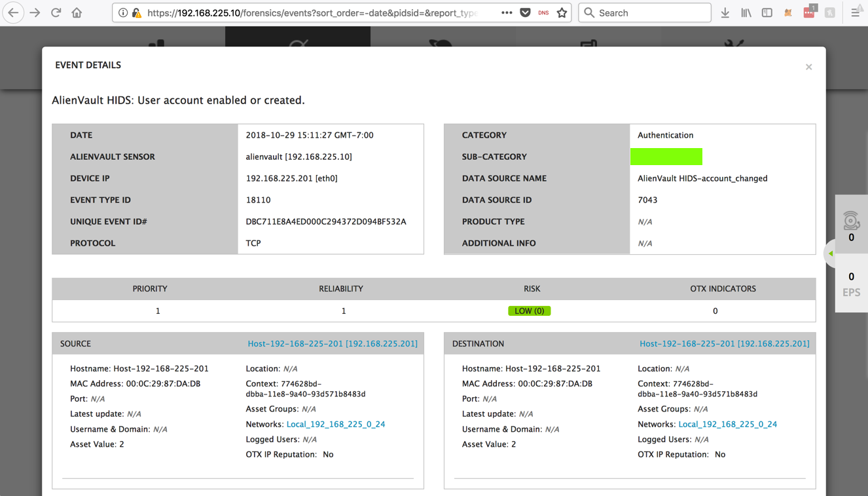This screenshot has height=496, width=868.
Task: Show site information via the info icon
Action: pos(123,12)
